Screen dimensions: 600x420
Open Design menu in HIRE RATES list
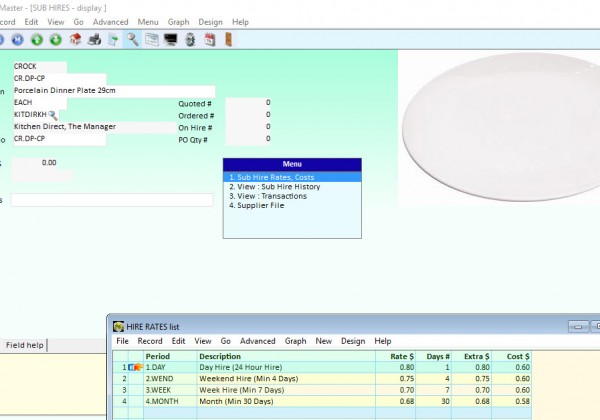tap(353, 341)
